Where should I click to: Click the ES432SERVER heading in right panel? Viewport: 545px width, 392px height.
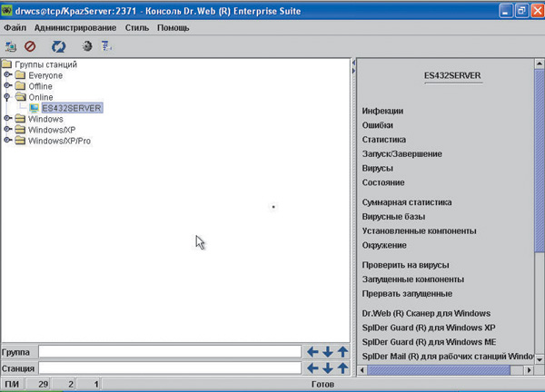[x=452, y=75]
